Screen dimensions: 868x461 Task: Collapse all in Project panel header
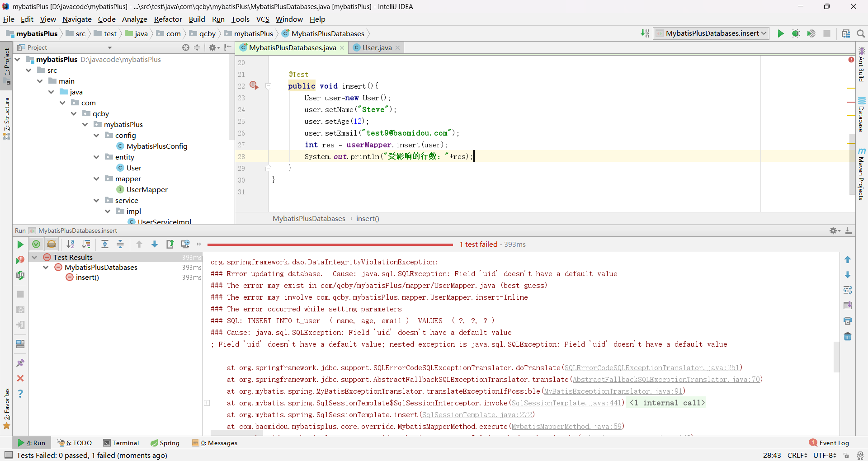pos(197,47)
